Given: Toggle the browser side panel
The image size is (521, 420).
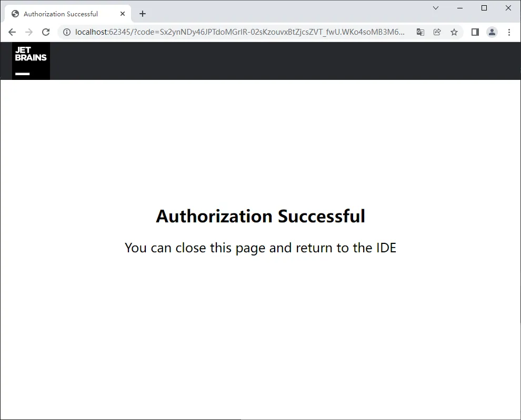Looking at the screenshot, I should point(475,32).
